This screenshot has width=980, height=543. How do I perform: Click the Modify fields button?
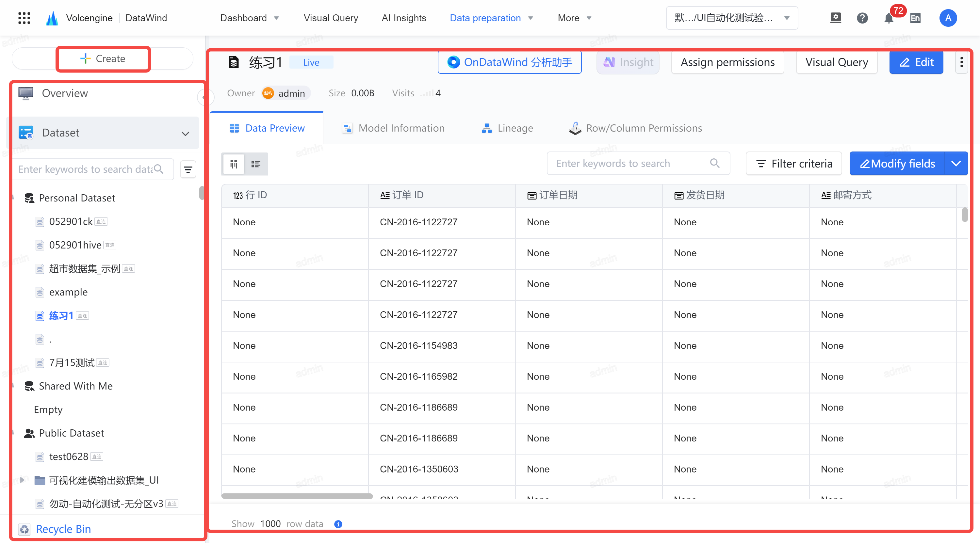[897, 164]
